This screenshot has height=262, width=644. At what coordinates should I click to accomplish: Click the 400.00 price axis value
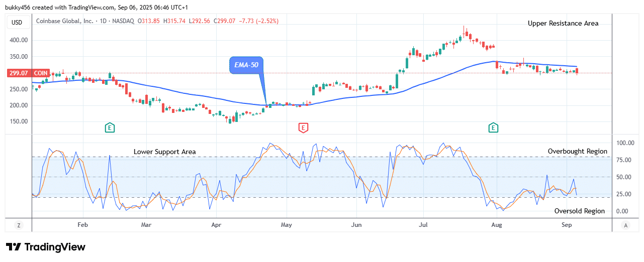coord(20,40)
